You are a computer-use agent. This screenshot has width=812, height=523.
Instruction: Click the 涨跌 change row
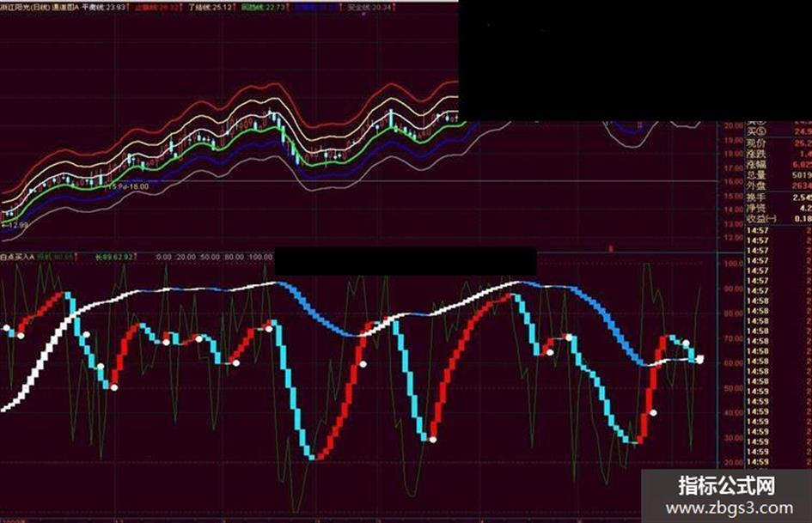point(778,154)
